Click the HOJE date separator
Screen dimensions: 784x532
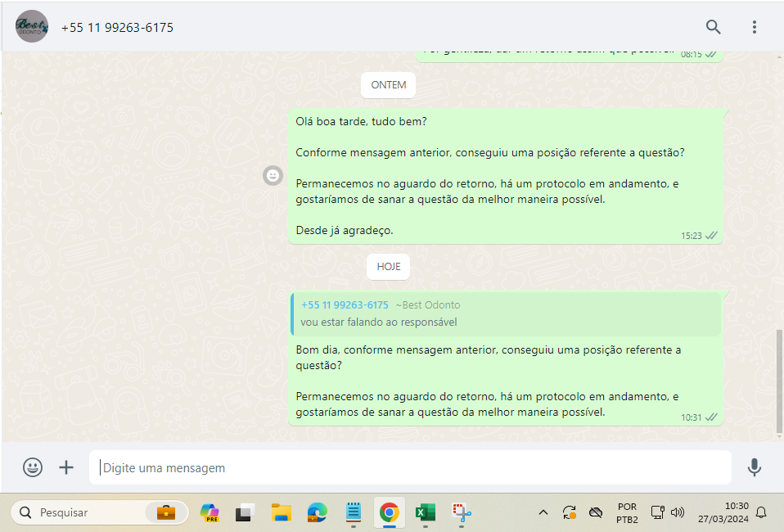coord(388,267)
